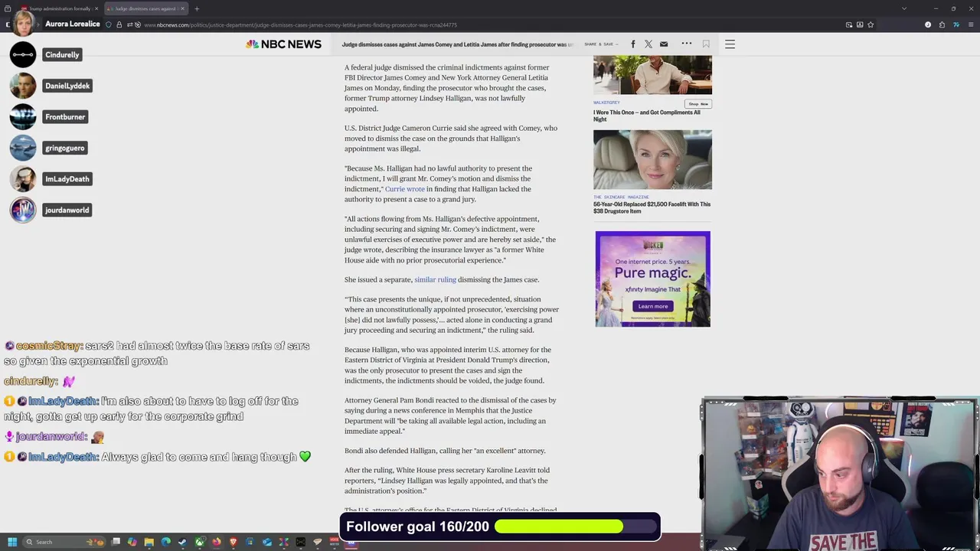This screenshot has height=551, width=980.
Task: Open the $38 drugstore facelift ad headline
Action: pos(652,207)
